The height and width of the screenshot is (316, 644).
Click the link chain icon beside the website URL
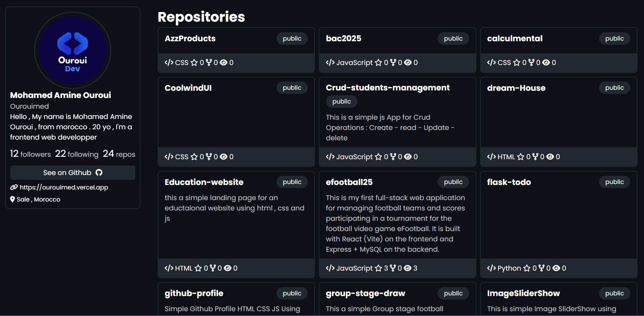click(13, 187)
